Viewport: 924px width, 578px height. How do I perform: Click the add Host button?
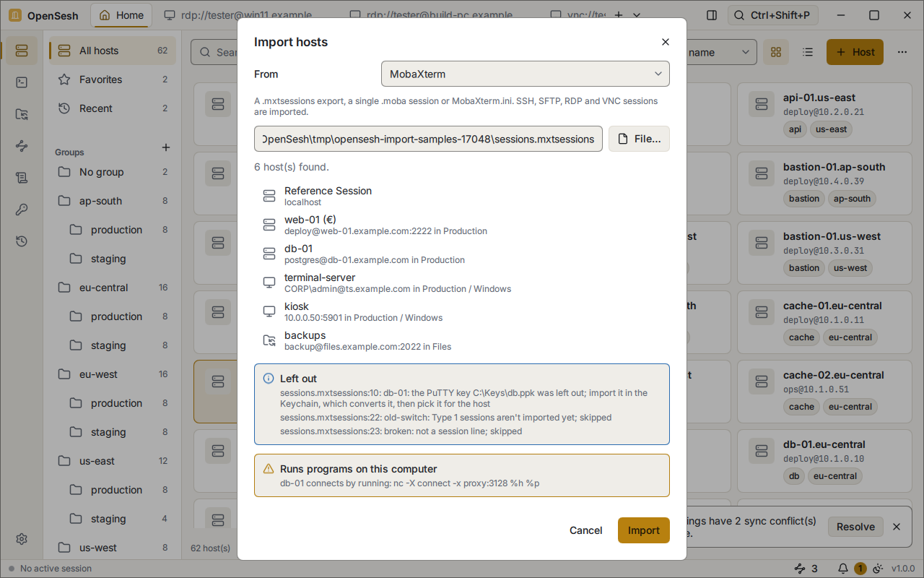point(855,52)
